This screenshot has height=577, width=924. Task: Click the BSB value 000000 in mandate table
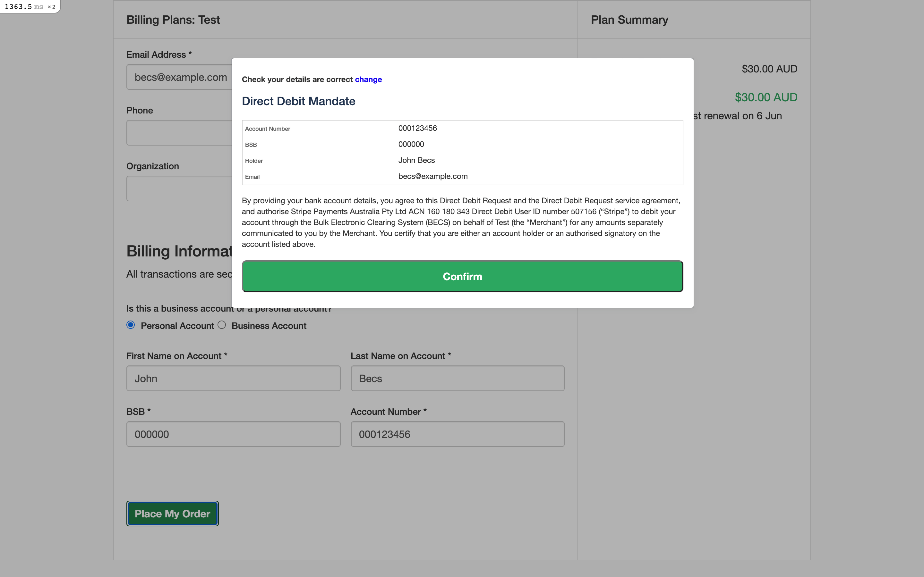[x=411, y=144]
